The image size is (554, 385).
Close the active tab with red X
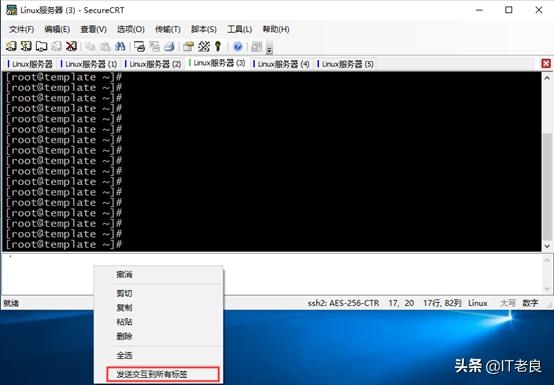546,64
